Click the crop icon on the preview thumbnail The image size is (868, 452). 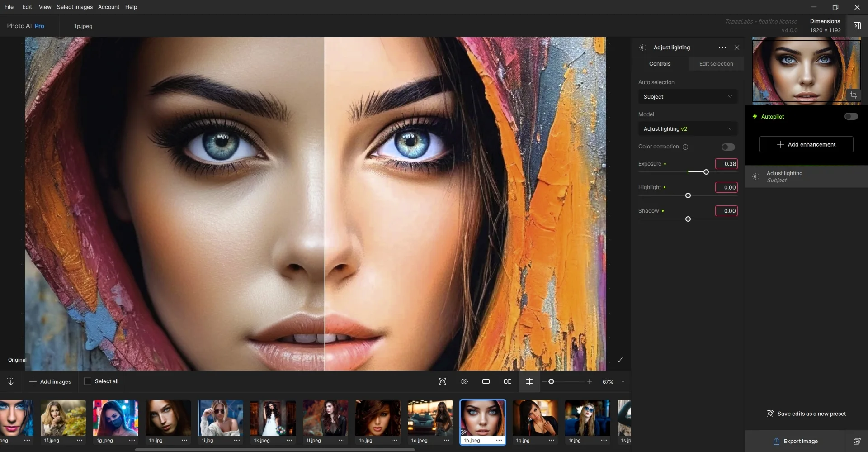(853, 95)
